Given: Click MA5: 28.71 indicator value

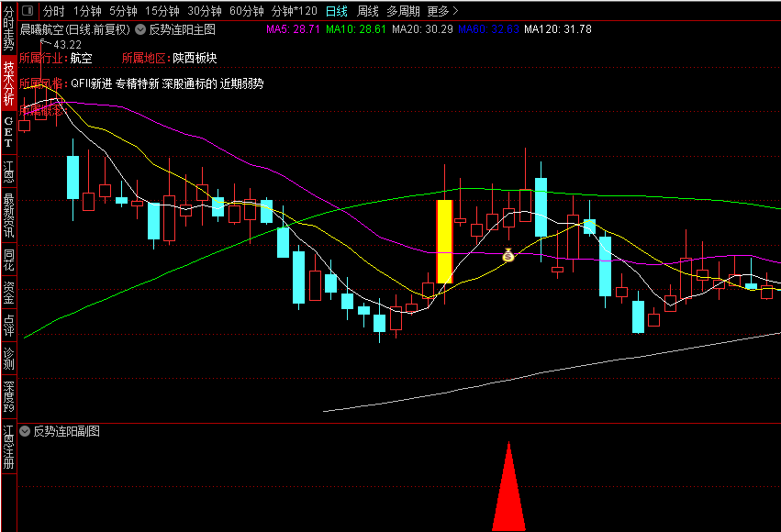Looking at the screenshot, I should (293, 29).
